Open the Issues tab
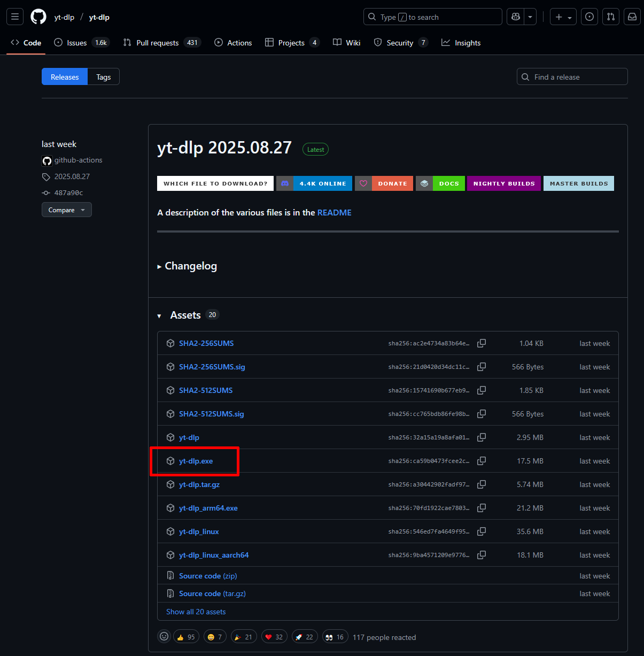 coord(76,43)
